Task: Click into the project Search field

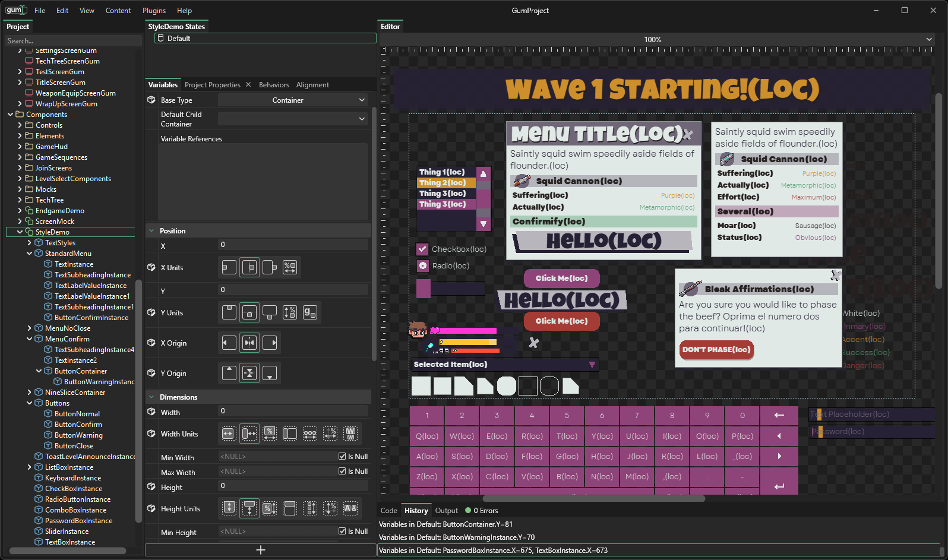Action: point(72,41)
